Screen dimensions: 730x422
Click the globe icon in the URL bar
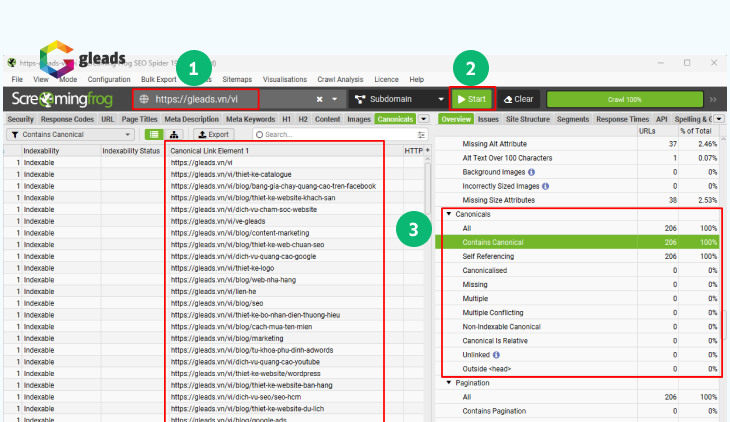pyautogui.click(x=144, y=99)
